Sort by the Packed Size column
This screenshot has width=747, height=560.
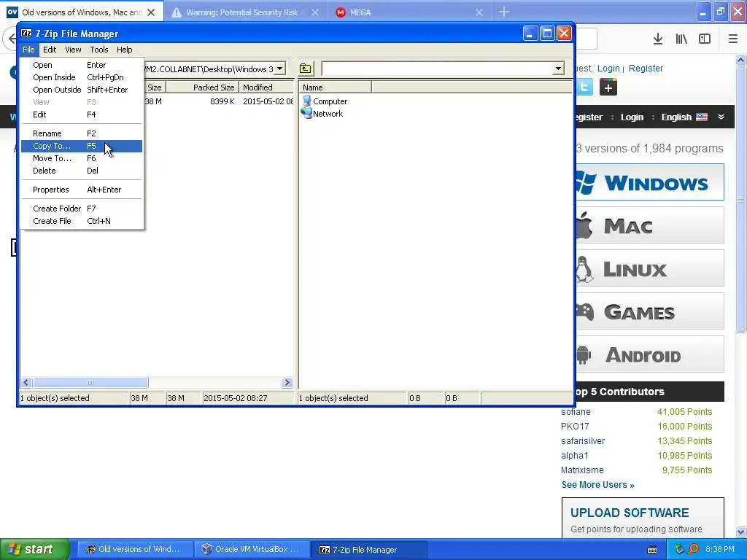pyautogui.click(x=201, y=87)
